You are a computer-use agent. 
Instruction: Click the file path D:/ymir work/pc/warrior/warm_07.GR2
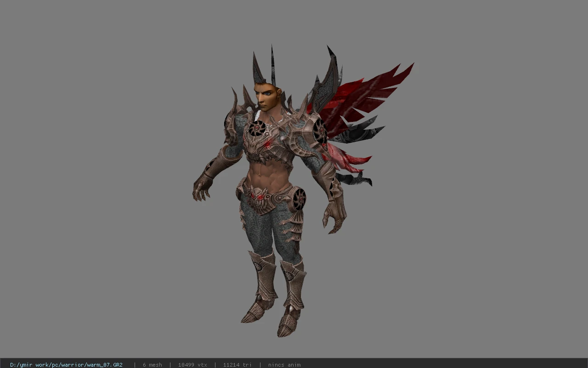tap(66, 365)
